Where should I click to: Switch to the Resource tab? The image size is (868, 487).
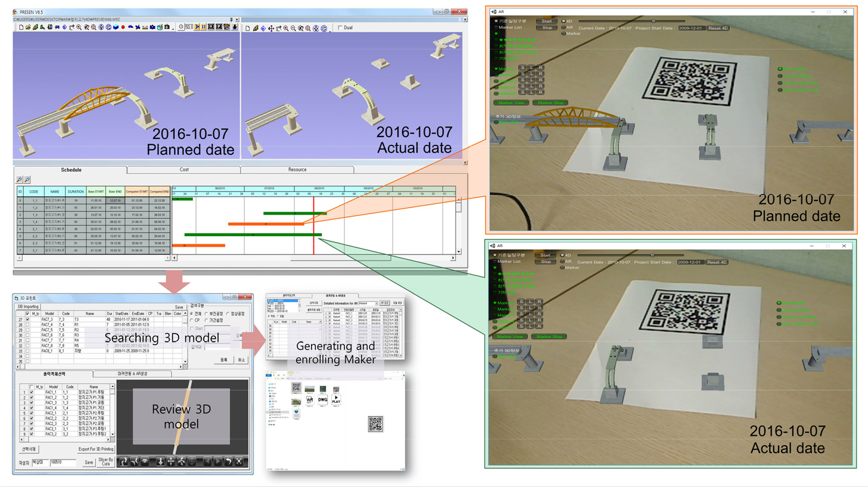coord(297,170)
